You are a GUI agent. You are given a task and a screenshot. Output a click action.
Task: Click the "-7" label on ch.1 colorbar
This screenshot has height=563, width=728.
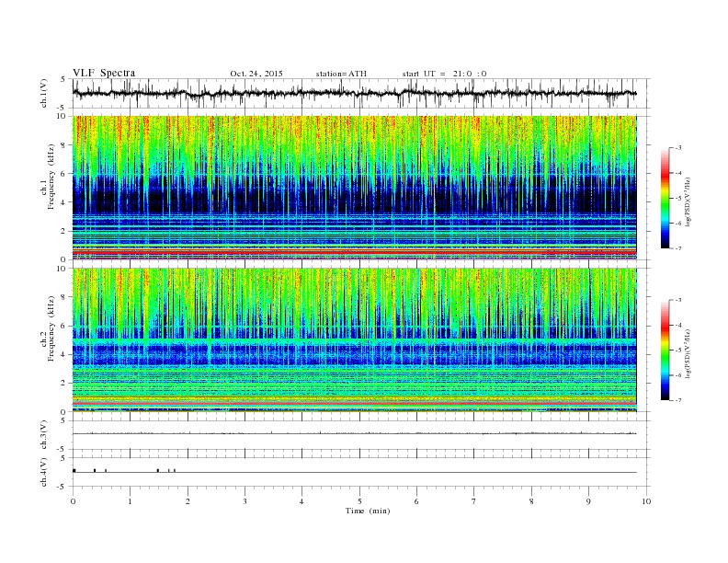tap(677, 248)
